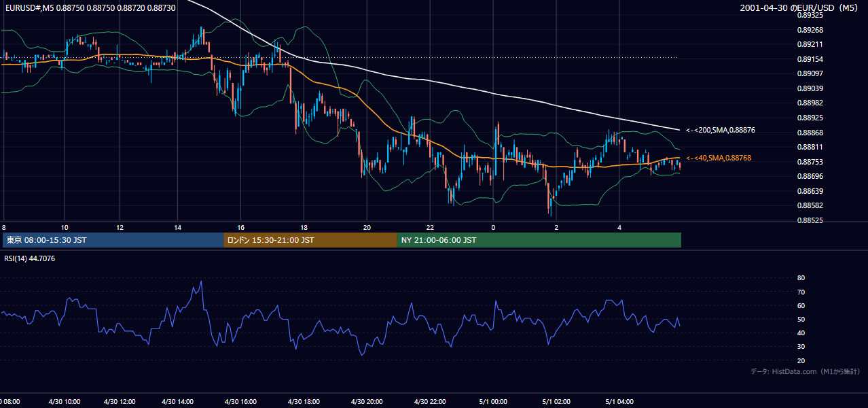
Task: Click price axis label 0.88639
Action: pyautogui.click(x=810, y=191)
